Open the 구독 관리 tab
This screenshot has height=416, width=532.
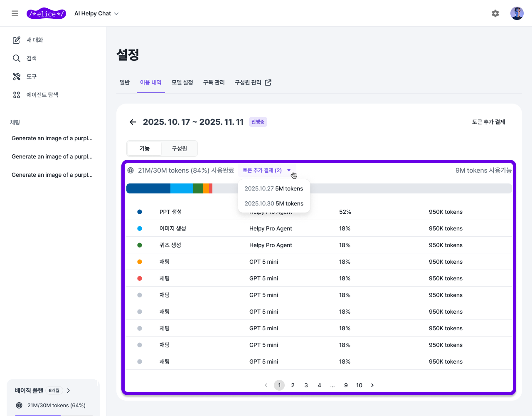coord(214,82)
